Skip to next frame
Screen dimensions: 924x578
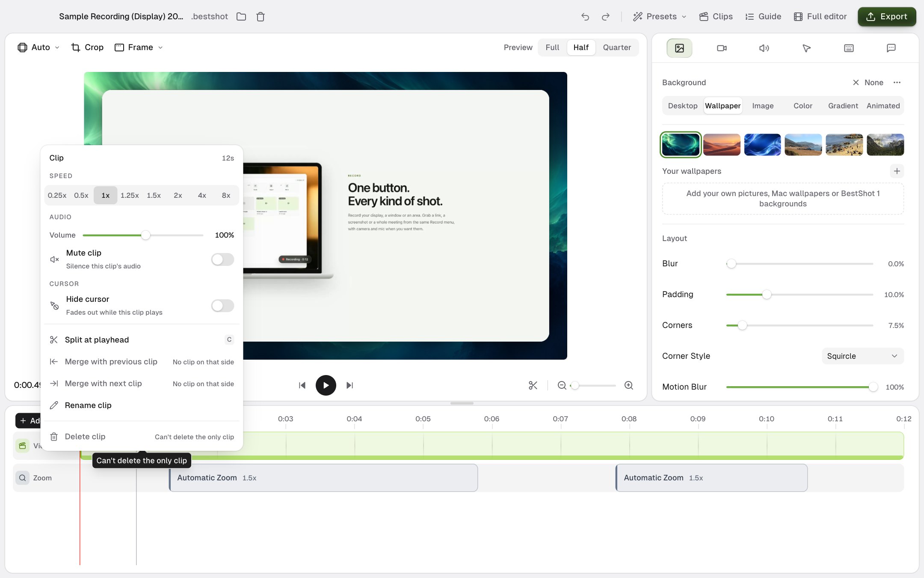point(349,385)
